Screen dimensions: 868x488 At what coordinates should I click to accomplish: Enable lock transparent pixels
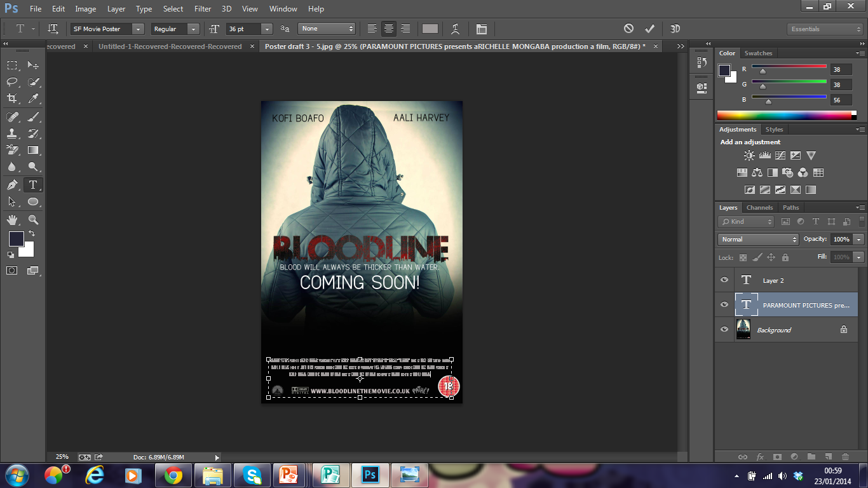pyautogui.click(x=743, y=257)
